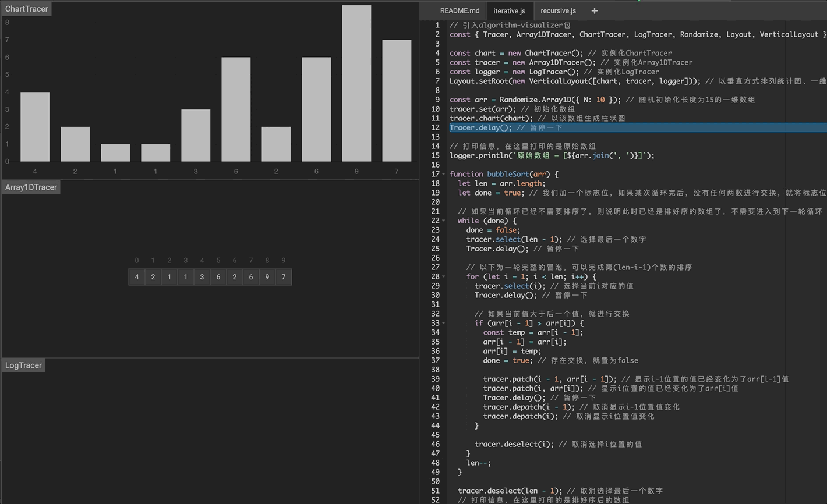827x504 pixels.
Task: Click the first chart bar labeled 4
Action: point(35,126)
